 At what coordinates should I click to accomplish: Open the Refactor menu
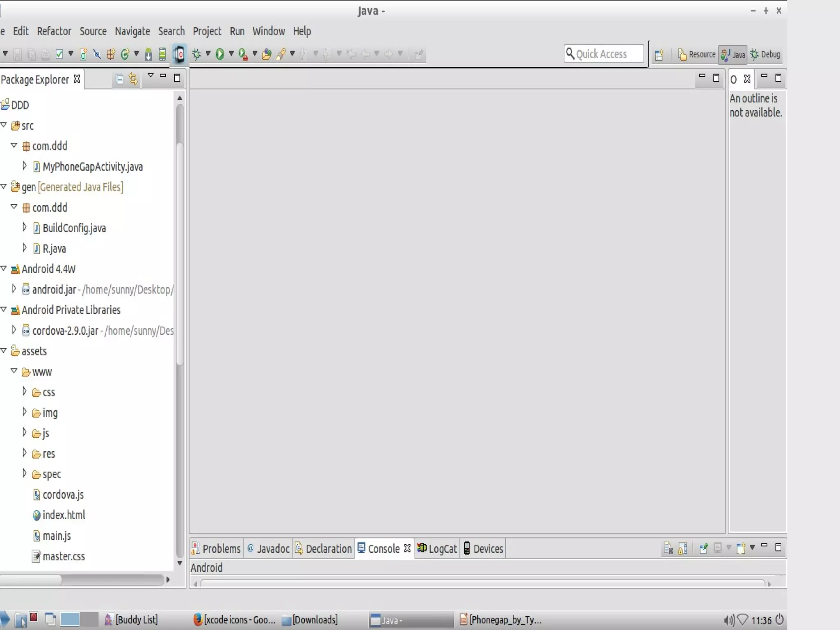coord(54,31)
